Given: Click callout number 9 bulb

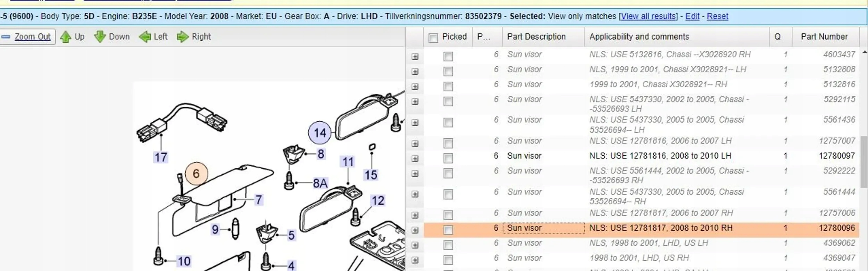Looking at the screenshot, I should click(215, 229).
